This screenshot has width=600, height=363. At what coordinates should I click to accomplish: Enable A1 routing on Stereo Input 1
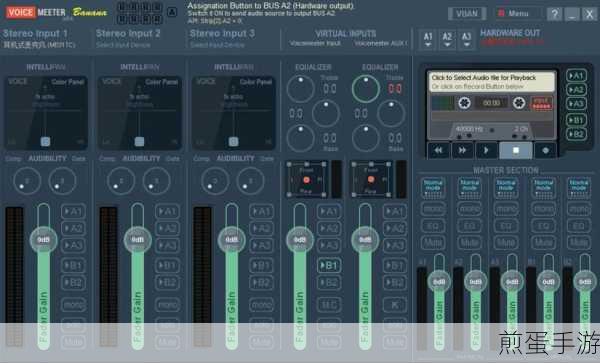(73, 212)
